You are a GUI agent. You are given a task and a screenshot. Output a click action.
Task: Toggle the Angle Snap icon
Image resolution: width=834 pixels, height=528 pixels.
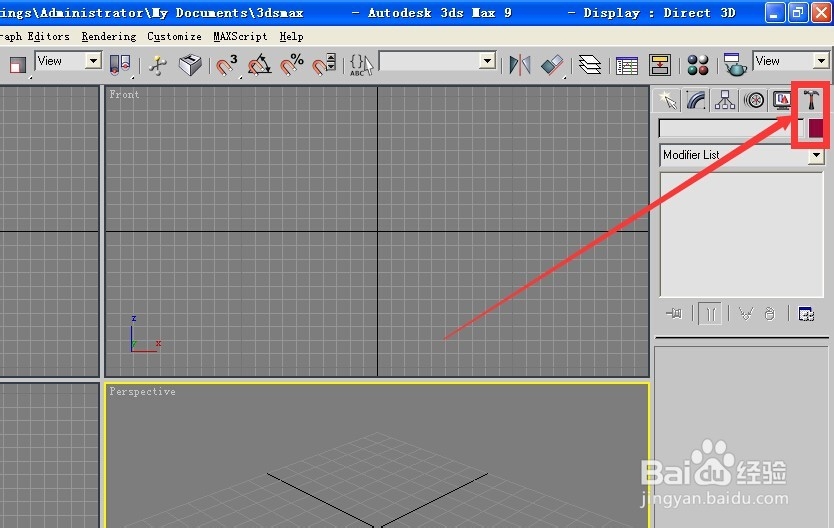(260, 65)
